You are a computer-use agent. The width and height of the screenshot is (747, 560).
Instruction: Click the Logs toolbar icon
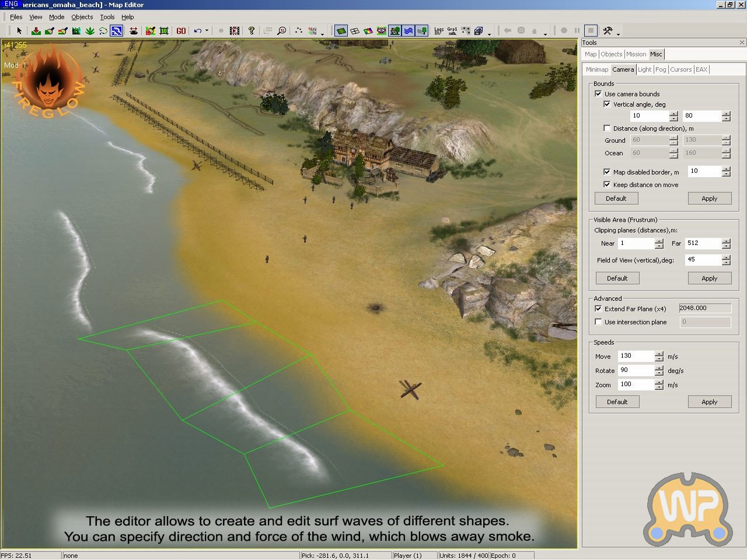click(x=439, y=30)
